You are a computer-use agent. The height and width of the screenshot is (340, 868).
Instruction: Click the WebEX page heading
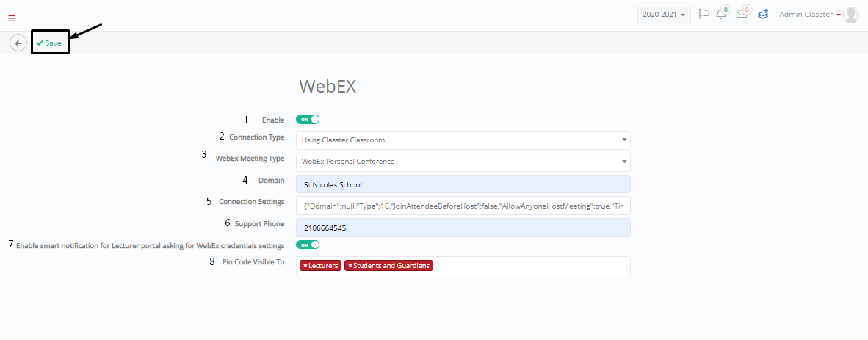pos(328,87)
